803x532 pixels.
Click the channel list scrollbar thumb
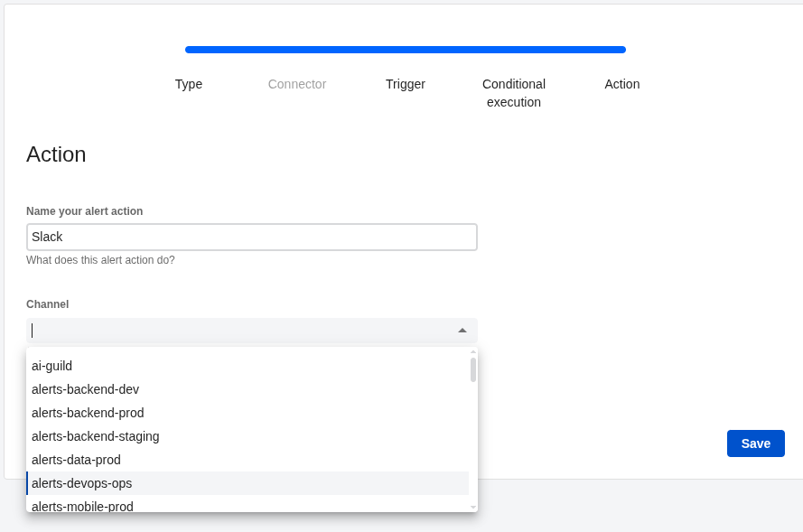(x=472, y=369)
